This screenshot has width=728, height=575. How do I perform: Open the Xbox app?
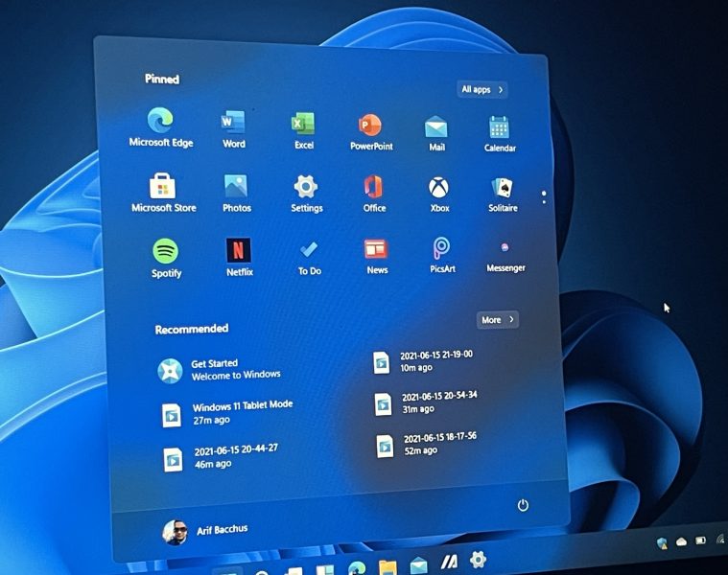[x=439, y=195]
